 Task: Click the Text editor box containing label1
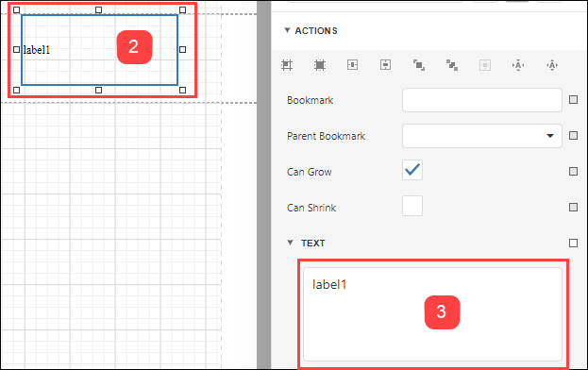point(432,314)
